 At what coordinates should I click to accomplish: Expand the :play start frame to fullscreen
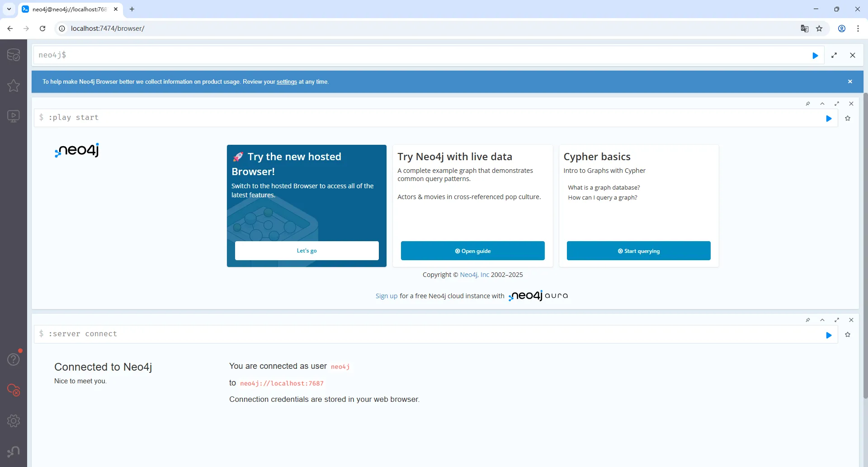pyautogui.click(x=837, y=104)
